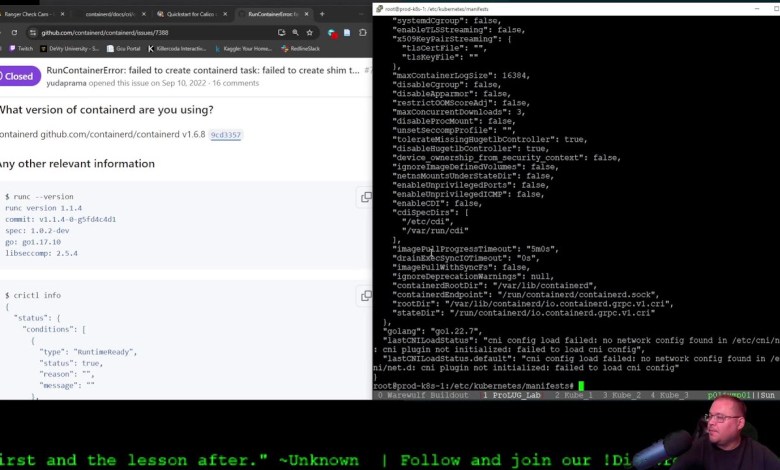Viewport: 780px width, 470px height.
Task: Select tmux window 4 Kube_3
Action: tap(669, 395)
